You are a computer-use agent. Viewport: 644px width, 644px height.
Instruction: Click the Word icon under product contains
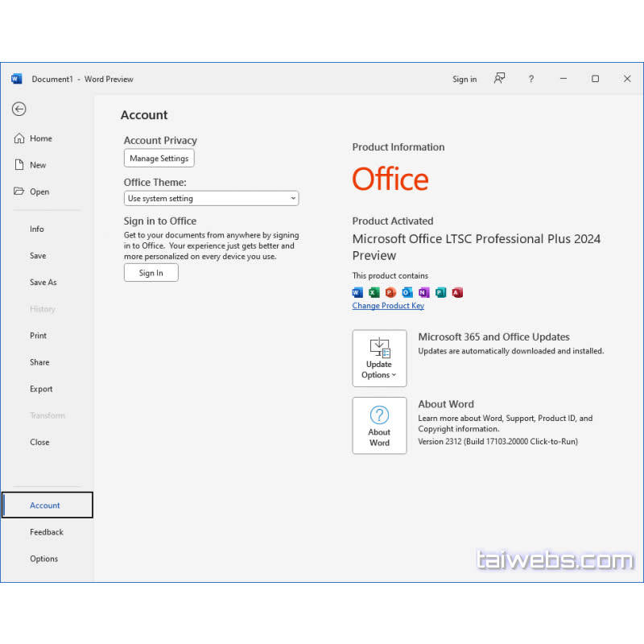pyautogui.click(x=357, y=292)
